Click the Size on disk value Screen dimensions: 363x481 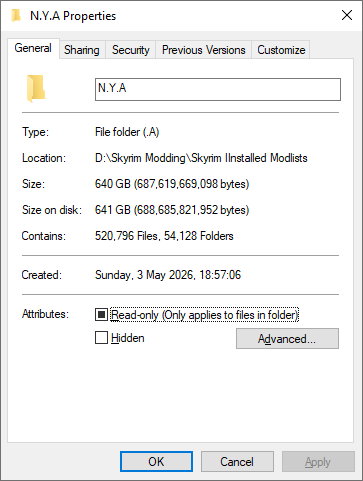(x=172, y=210)
